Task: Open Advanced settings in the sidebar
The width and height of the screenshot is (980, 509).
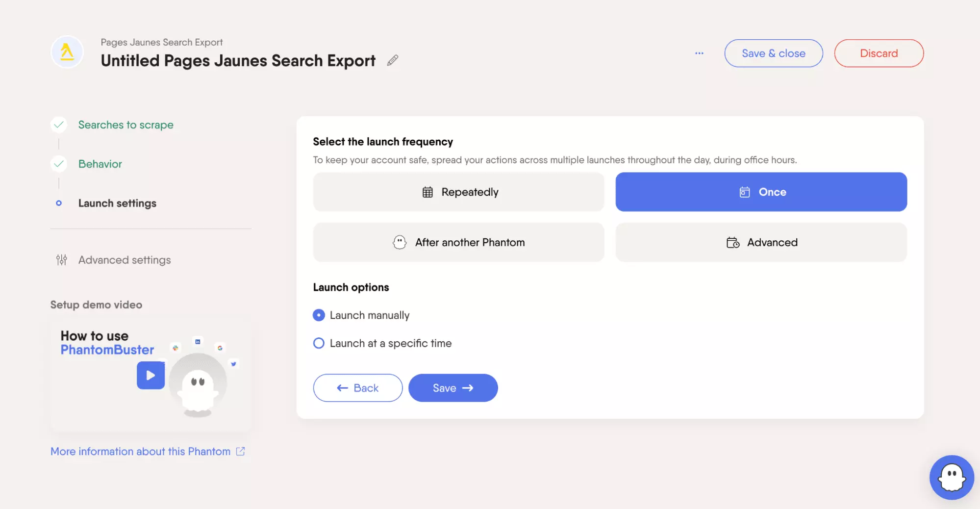Action: click(x=125, y=260)
